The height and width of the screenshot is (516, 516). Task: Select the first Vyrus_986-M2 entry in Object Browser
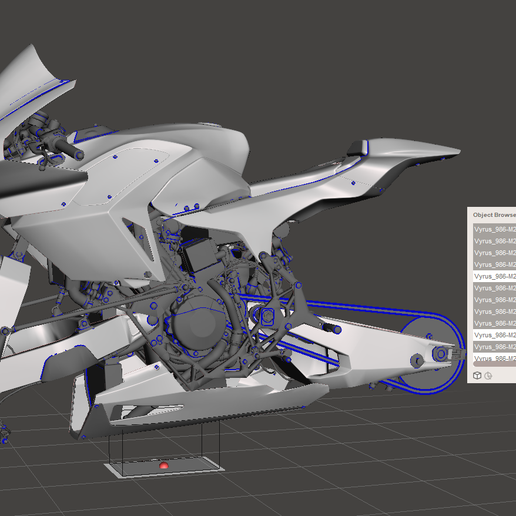tap(494, 229)
